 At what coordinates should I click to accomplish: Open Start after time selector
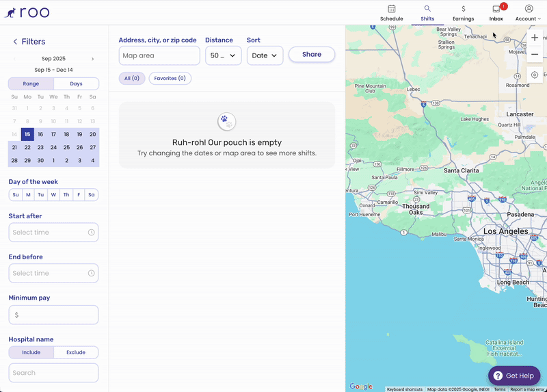[x=53, y=233]
